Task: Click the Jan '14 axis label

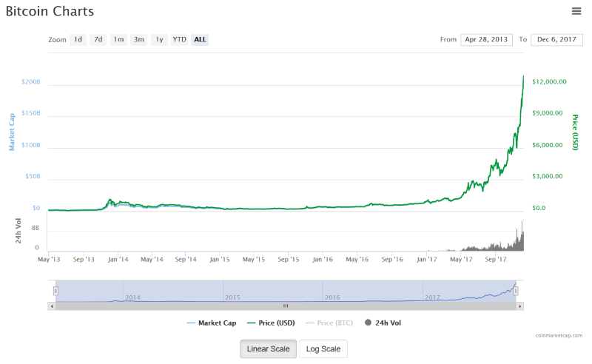Action: [118, 260]
